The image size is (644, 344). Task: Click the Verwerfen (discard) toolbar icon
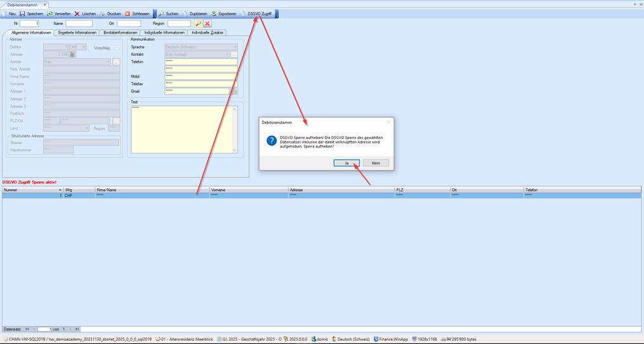coord(50,13)
